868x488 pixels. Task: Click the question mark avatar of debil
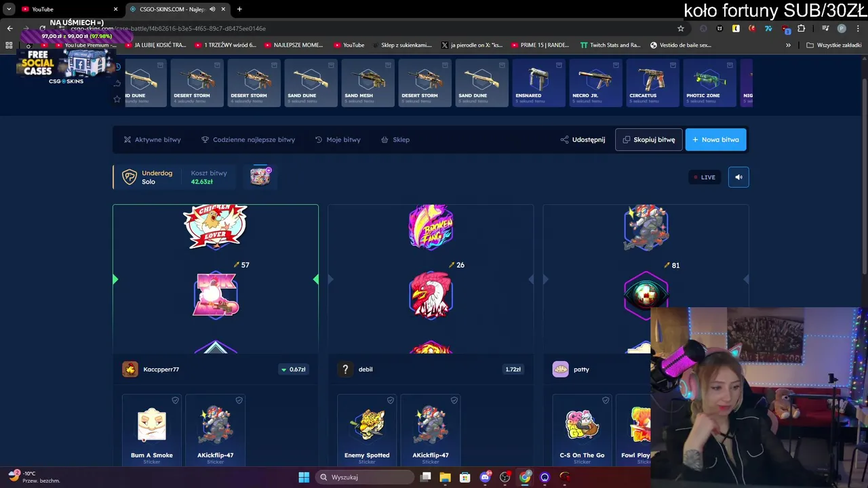(x=345, y=369)
